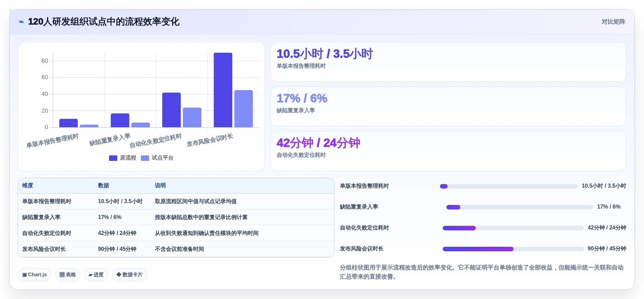Click the 原流程 bar for 单版本报告整理耗时

69,123
